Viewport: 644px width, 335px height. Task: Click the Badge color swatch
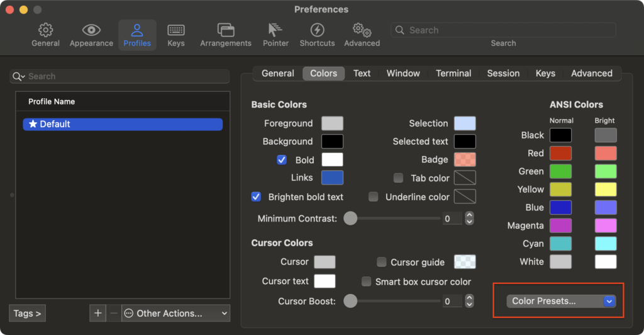coord(465,159)
